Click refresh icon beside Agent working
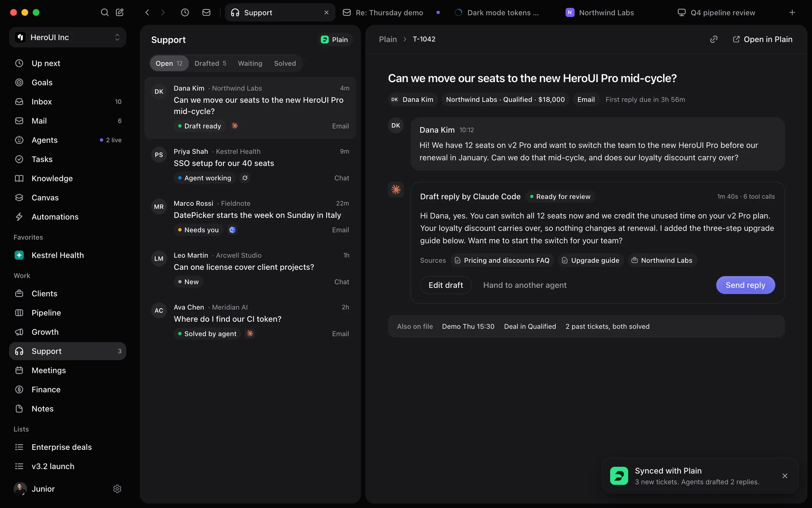Screen dimensions: 812x508 (245, 178)
